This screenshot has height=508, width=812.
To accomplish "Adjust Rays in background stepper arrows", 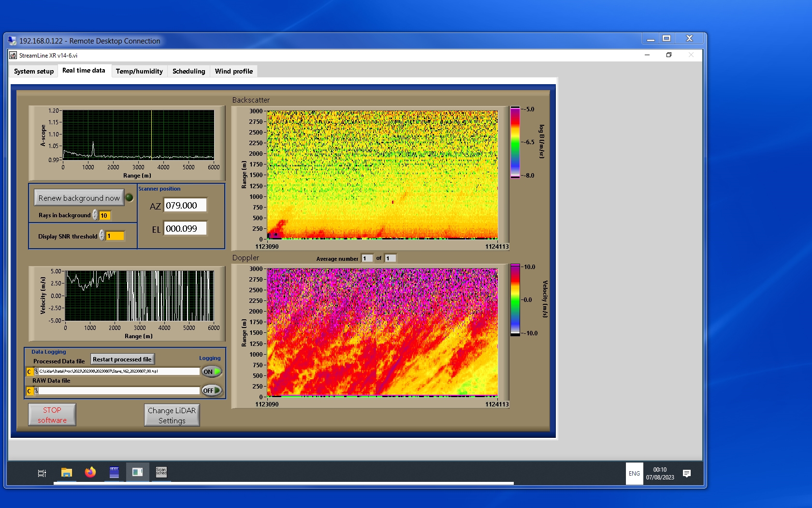I will 95,215.
